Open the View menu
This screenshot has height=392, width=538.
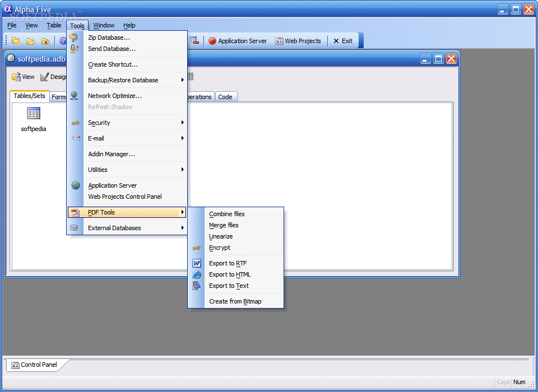(31, 25)
